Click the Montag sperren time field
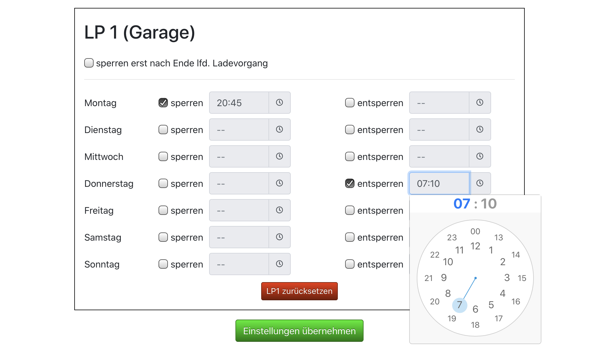Viewport: 599px width, 364px height. pos(239,103)
